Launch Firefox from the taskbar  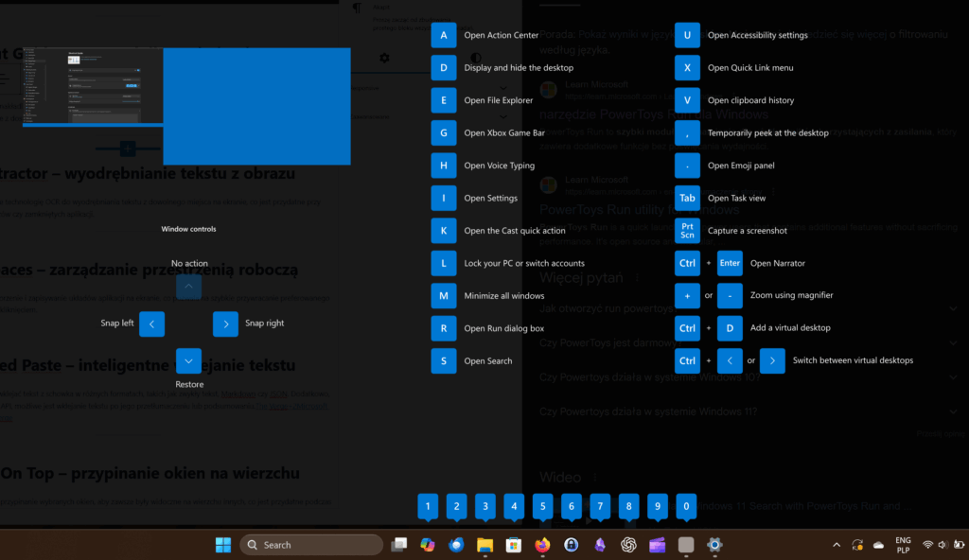click(542, 545)
